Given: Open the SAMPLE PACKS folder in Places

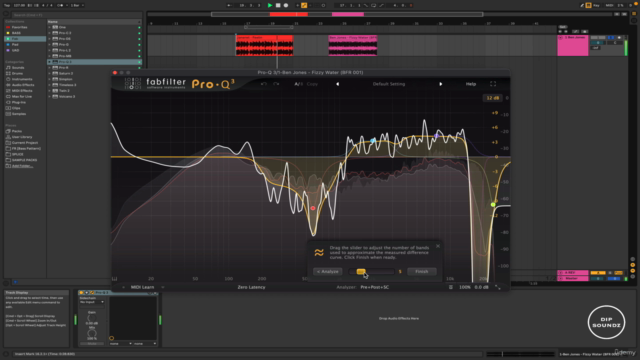Looking at the screenshot, I should click(x=24, y=160).
